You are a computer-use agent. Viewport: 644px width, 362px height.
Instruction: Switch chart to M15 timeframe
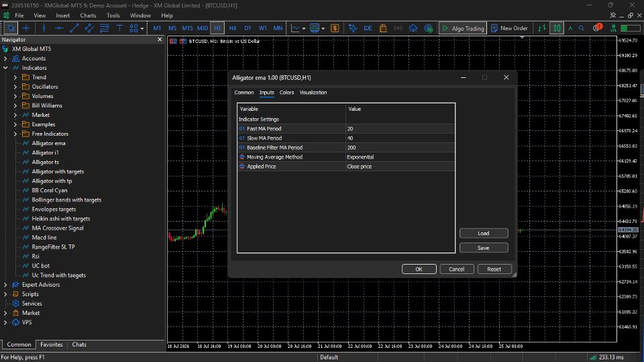point(187,28)
